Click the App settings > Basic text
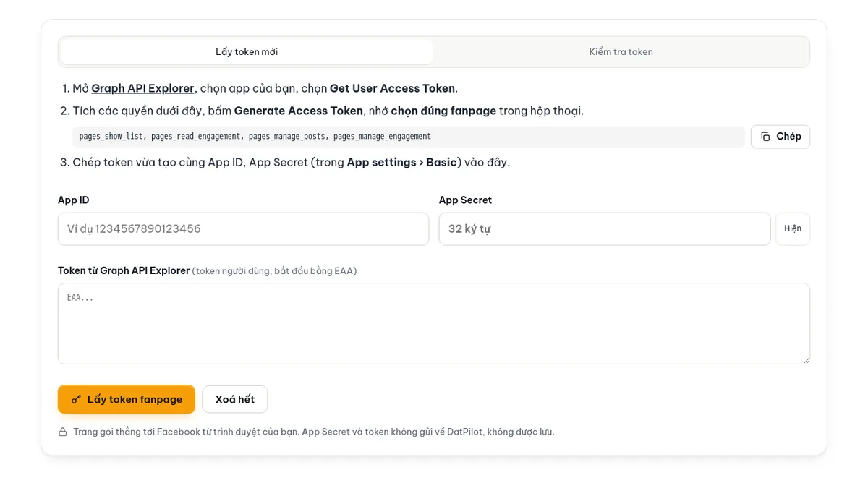The image size is (868, 483). 401,162
